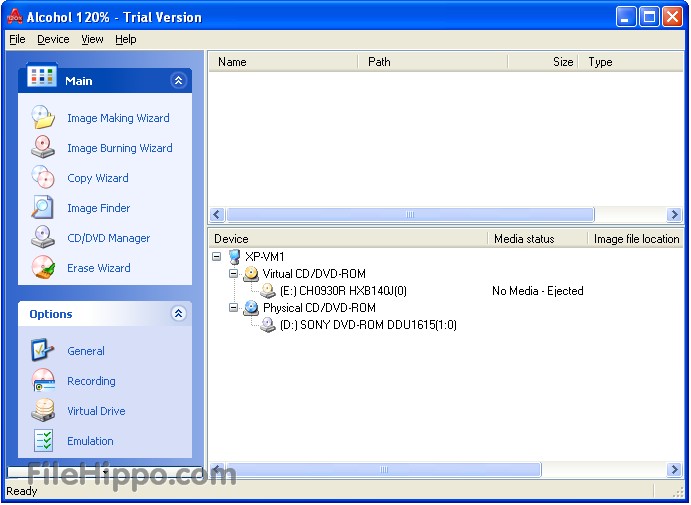Click image list horizontal scrollbar thumb

pyautogui.click(x=410, y=215)
